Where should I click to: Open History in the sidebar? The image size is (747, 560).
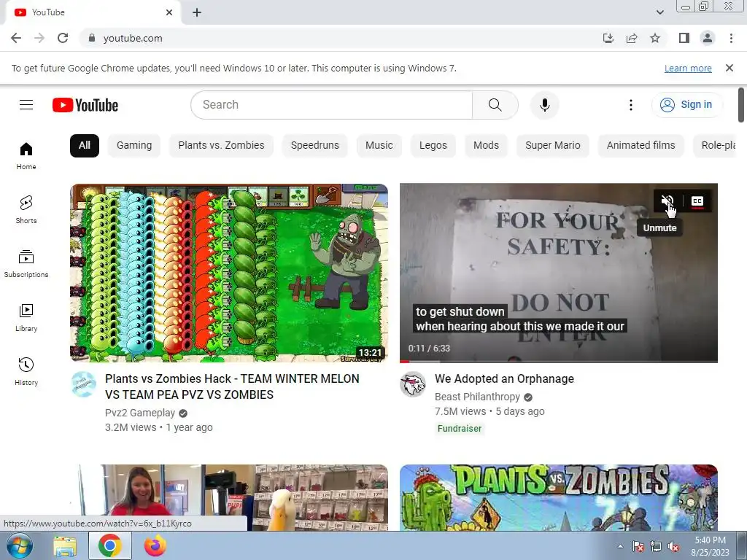26,371
